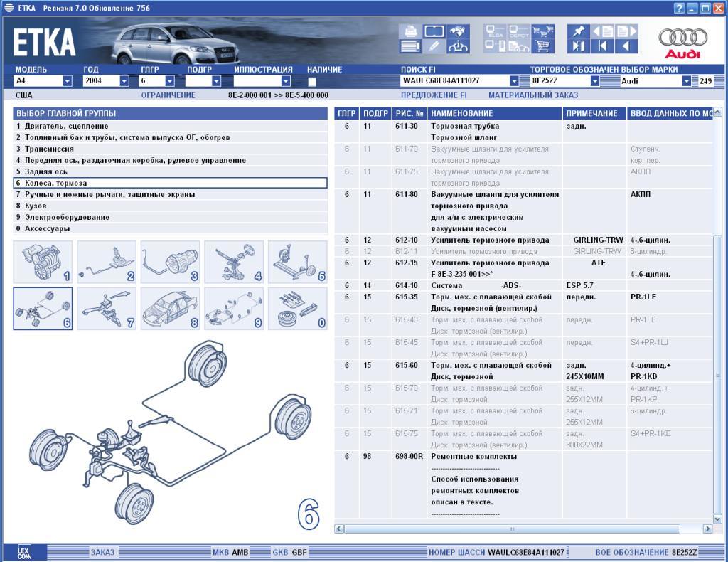Expand the Модель A4 dropdown

(68, 81)
